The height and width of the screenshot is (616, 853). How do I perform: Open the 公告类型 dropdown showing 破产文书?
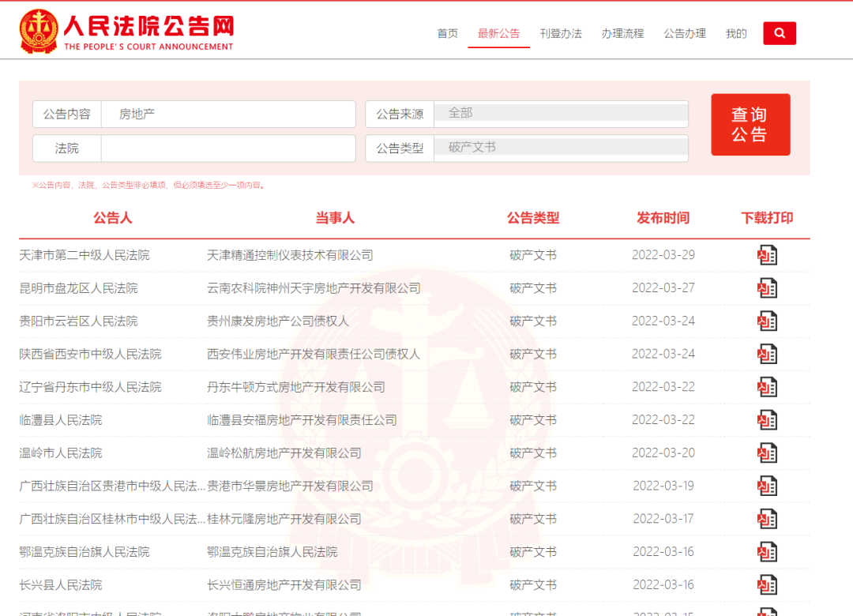coord(561,148)
